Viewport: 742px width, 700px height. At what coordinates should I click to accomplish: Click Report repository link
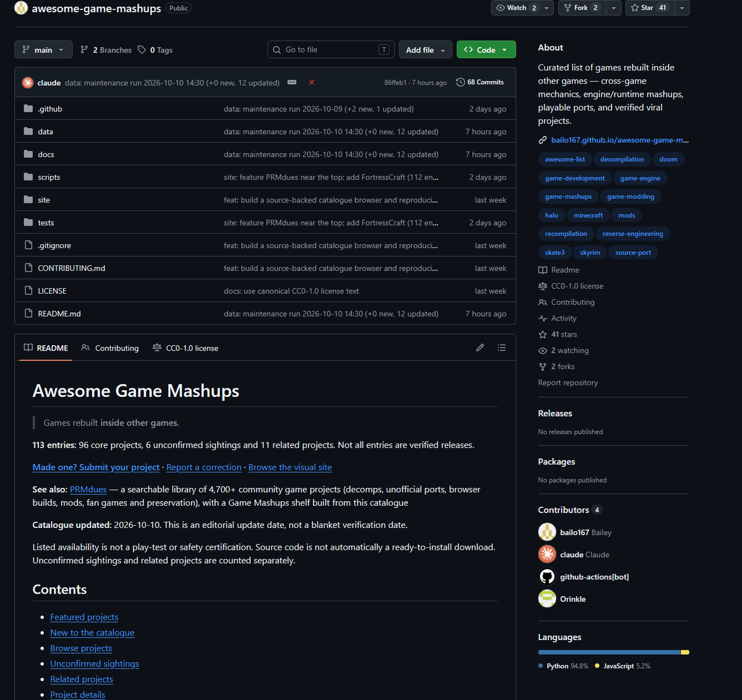click(568, 383)
